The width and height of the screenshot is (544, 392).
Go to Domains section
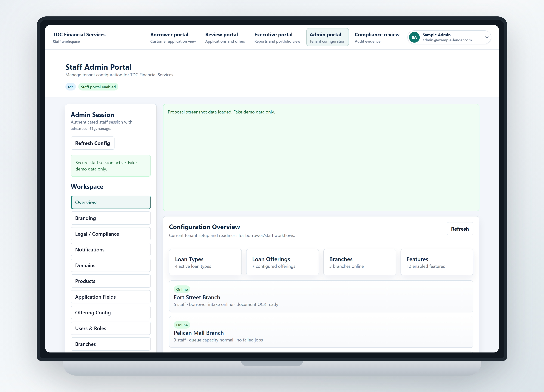click(x=111, y=265)
